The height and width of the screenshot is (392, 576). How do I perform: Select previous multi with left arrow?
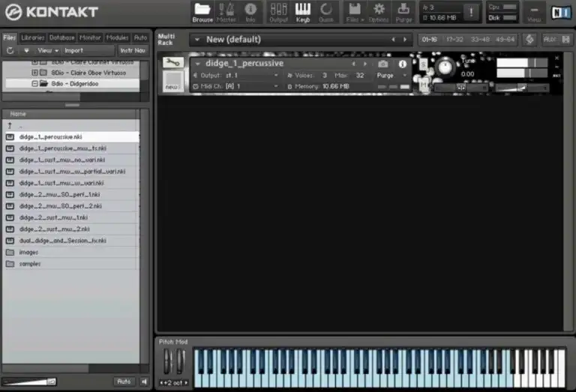393,39
